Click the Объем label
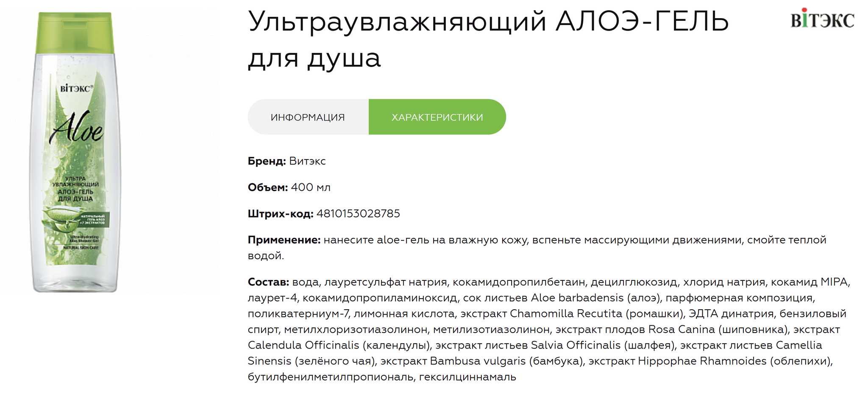The height and width of the screenshot is (397, 868). coord(268,187)
